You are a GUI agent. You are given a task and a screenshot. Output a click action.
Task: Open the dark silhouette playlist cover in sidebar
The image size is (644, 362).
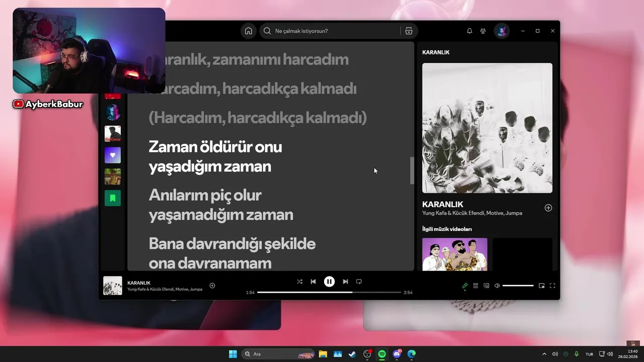pyautogui.click(x=113, y=134)
